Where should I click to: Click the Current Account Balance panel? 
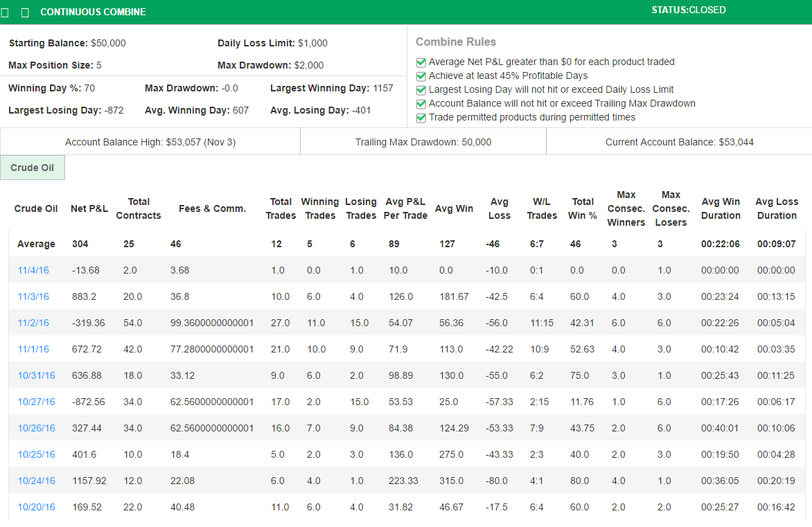pyautogui.click(x=679, y=142)
